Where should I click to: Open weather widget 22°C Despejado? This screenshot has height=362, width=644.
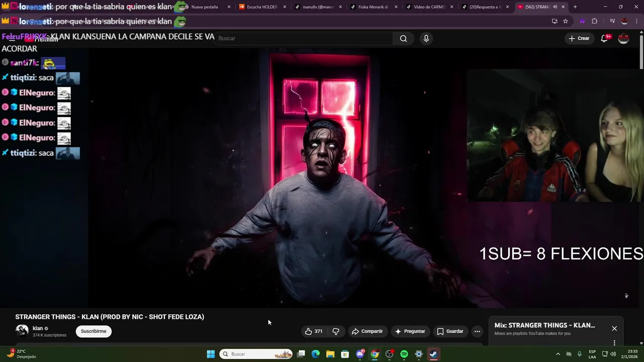coord(22,354)
